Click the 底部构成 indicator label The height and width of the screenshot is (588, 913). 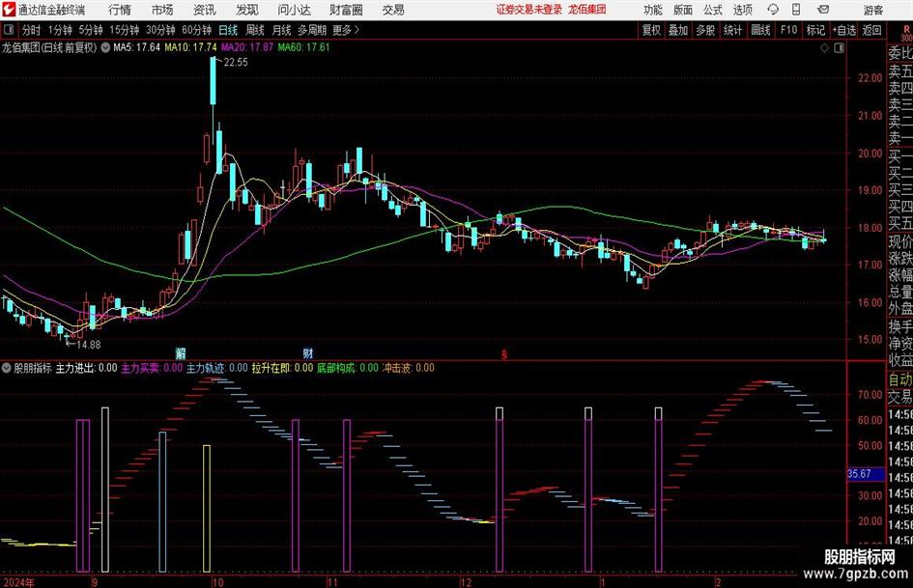[348, 368]
